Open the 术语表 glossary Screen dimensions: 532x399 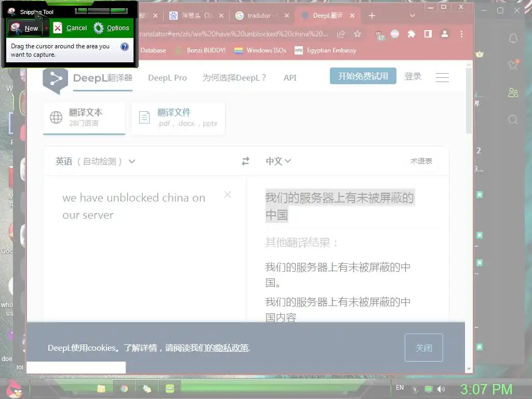421,161
